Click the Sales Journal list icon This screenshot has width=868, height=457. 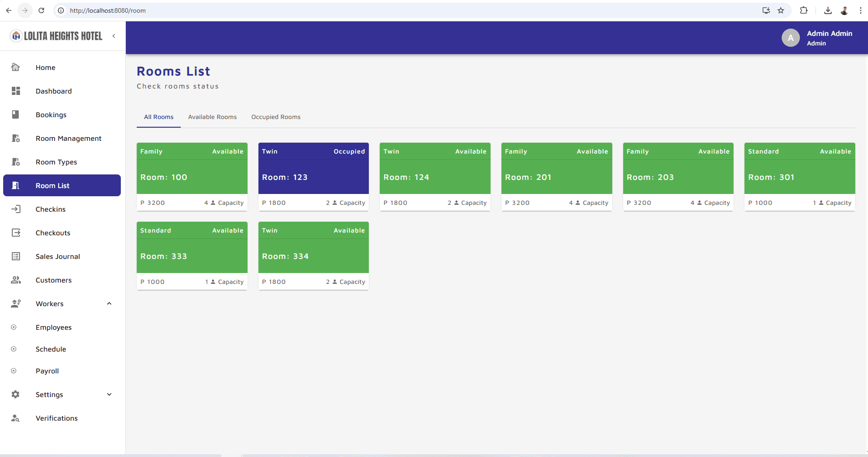(x=16, y=256)
